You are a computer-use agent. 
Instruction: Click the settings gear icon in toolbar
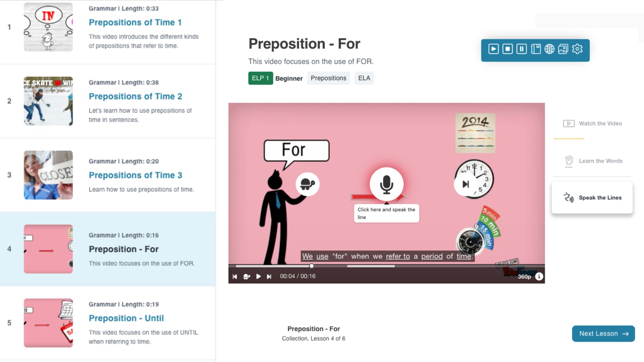coord(577,49)
